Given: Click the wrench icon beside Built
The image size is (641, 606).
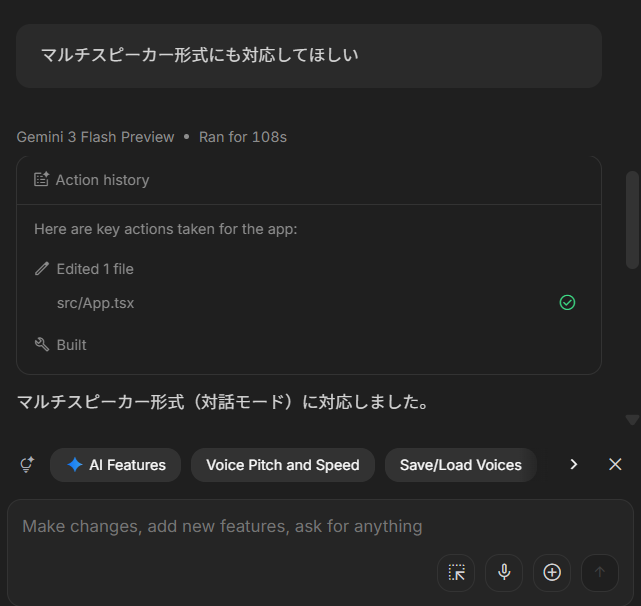Looking at the screenshot, I should coord(42,345).
